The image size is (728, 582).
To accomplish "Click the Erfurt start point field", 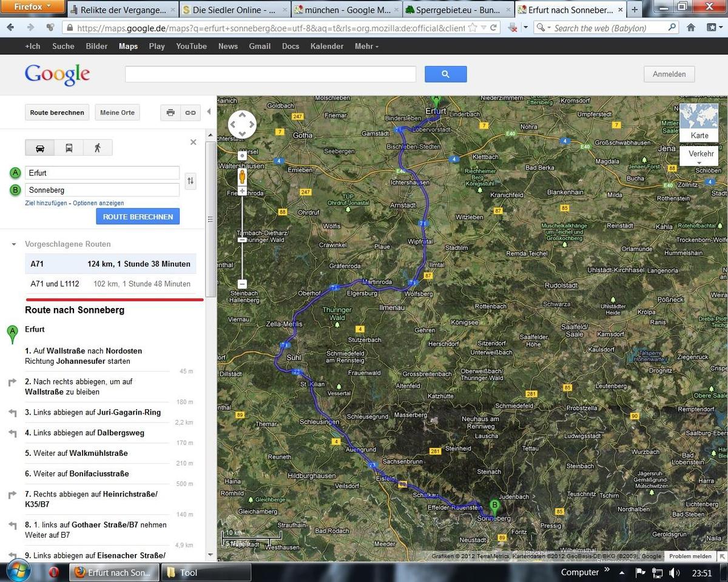I will pos(103,173).
